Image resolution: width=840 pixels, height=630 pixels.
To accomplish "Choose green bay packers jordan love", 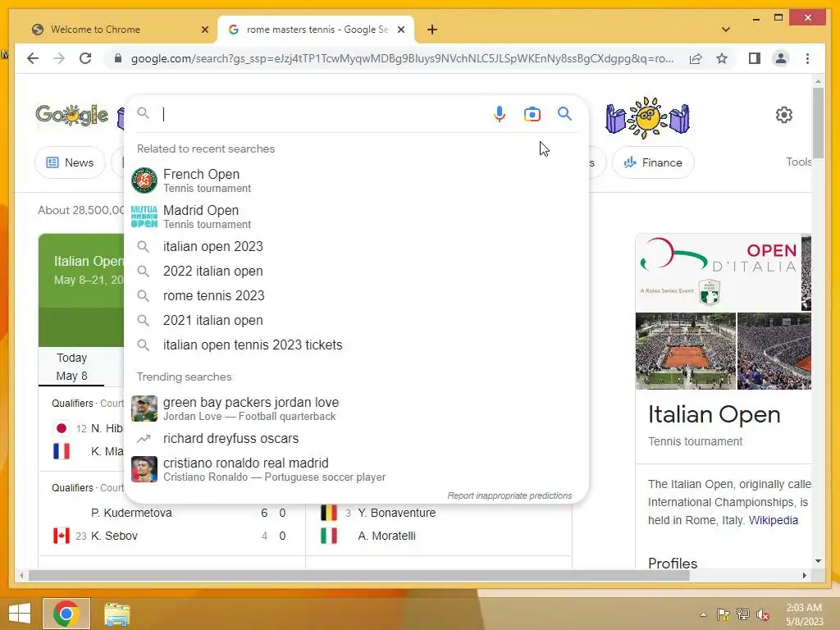I will [356, 409].
